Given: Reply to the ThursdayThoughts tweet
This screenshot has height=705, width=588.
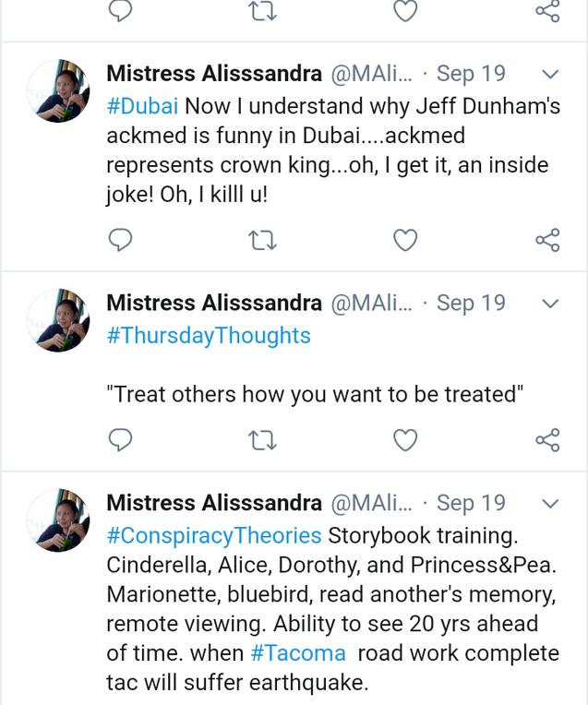Looking at the screenshot, I should [x=120, y=440].
